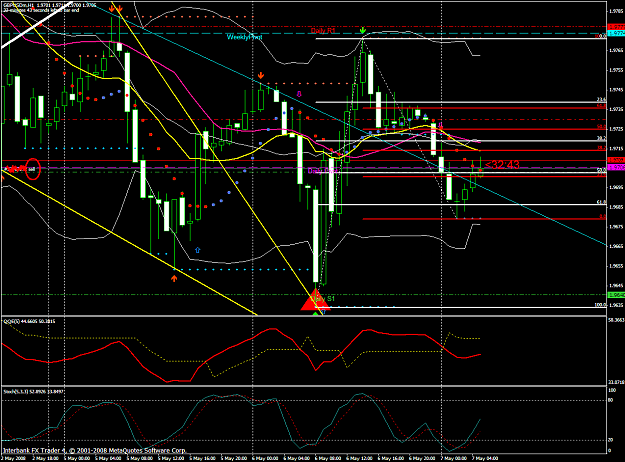Select the orange up arrow below the swing low

click(x=174, y=278)
